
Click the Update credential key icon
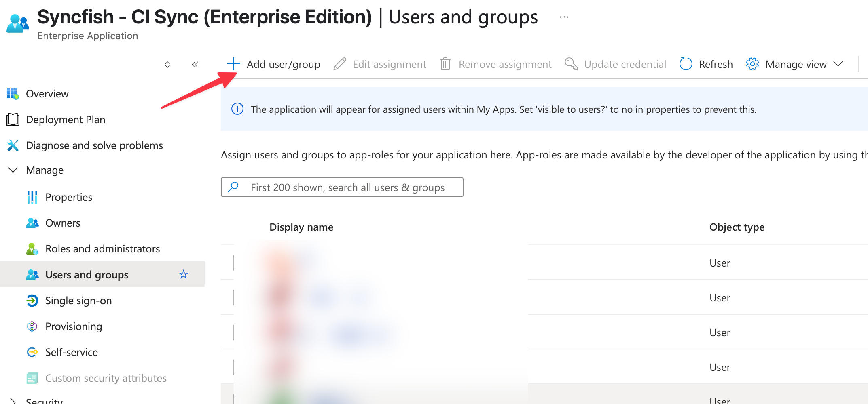pyautogui.click(x=571, y=64)
